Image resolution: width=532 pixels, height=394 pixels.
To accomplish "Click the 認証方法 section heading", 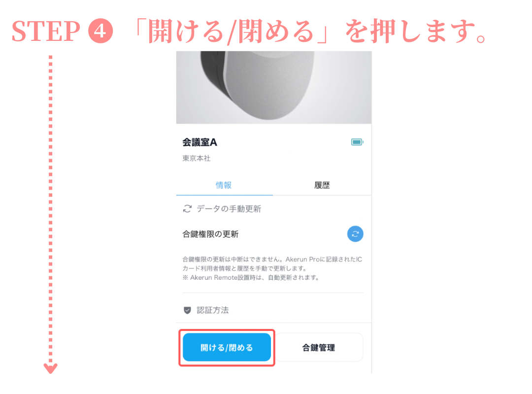I will 213,310.
